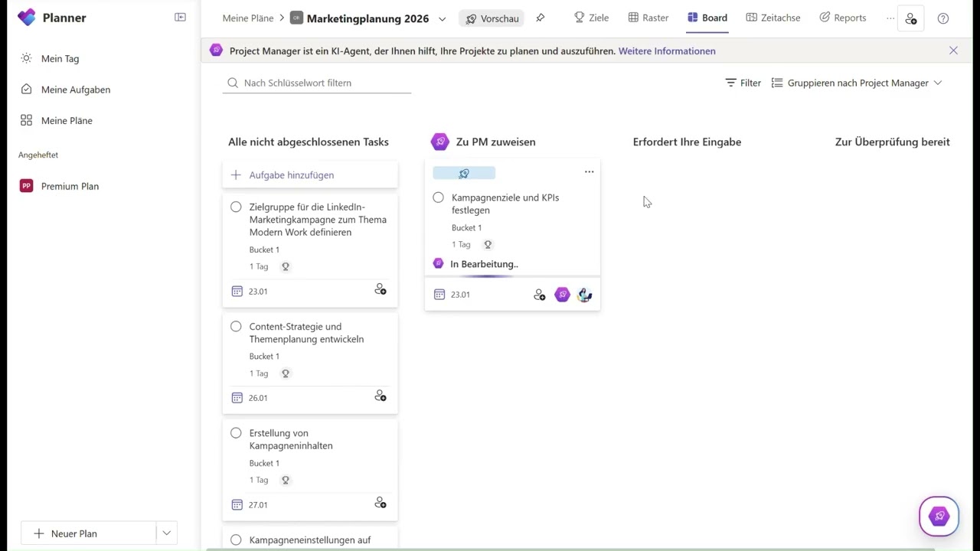
Task: Open more options on Kampagnenziele card
Action: pos(589,171)
